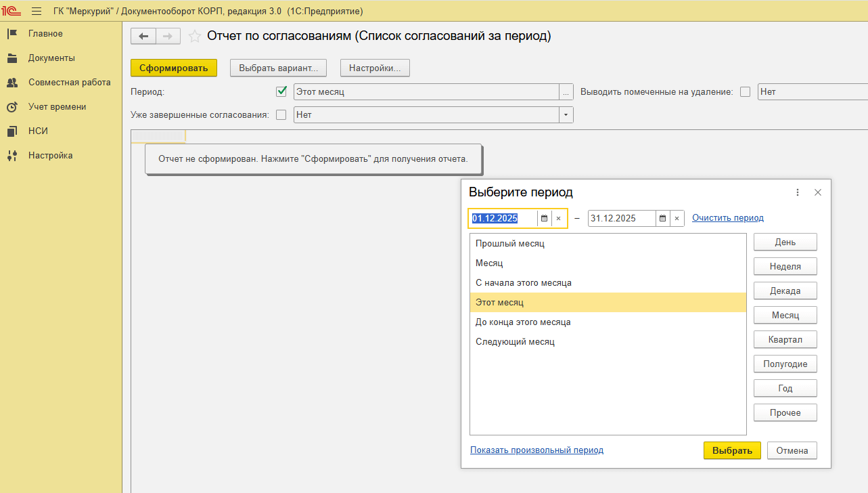Open the dialog's three-dot more menu
This screenshot has width=868, height=493.
pos(798,192)
